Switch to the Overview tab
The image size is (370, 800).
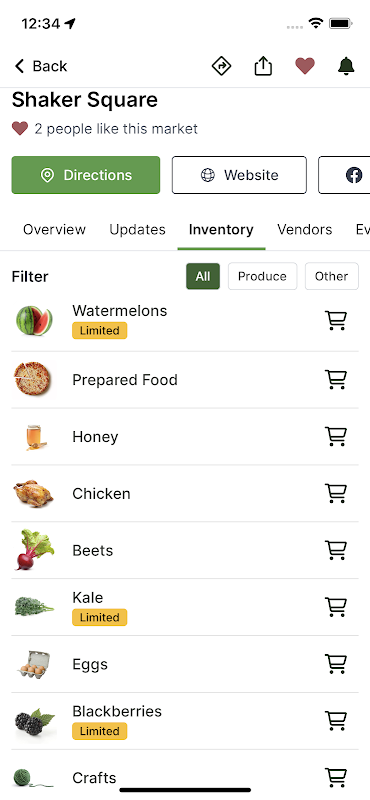coord(55,230)
